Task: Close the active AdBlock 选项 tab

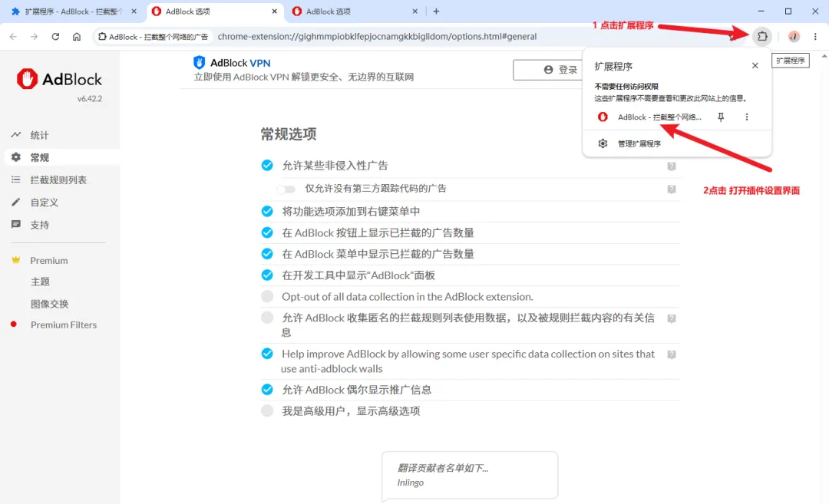Action: (274, 11)
